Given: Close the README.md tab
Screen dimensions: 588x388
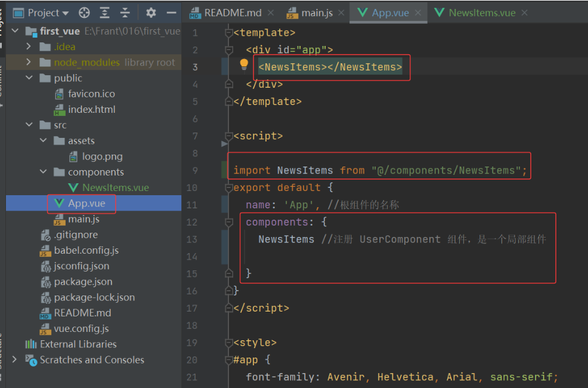Looking at the screenshot, I should (x=270, y=13).
